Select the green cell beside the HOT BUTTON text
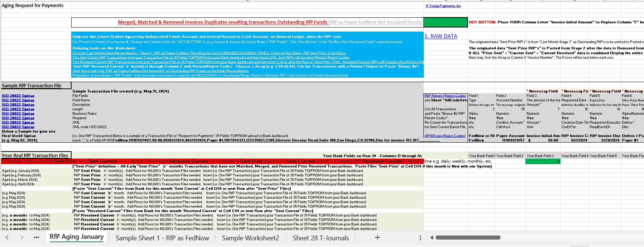Viewport: 644px width, 247px height. (445, 22)
